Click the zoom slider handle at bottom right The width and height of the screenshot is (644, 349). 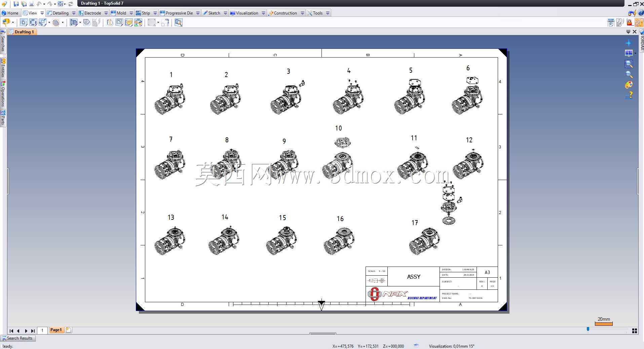coord(588,329)
